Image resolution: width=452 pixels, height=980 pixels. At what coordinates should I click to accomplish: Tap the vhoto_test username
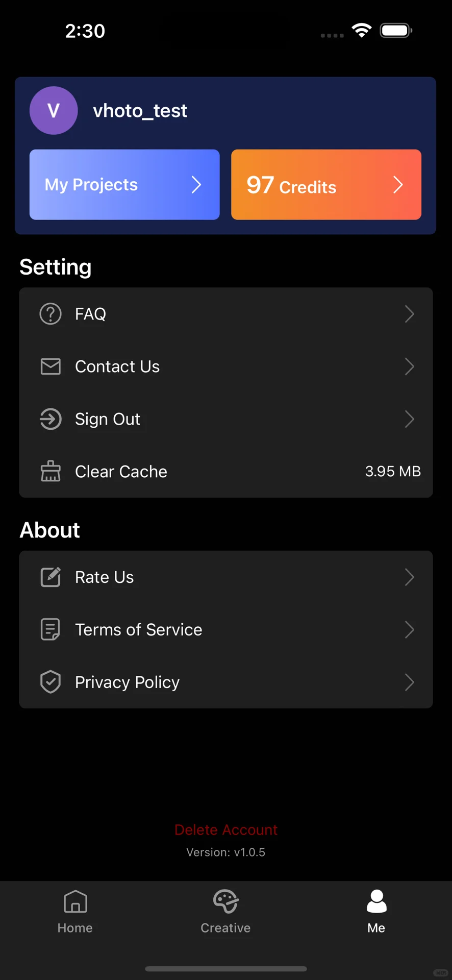click(x=140, y=111)
